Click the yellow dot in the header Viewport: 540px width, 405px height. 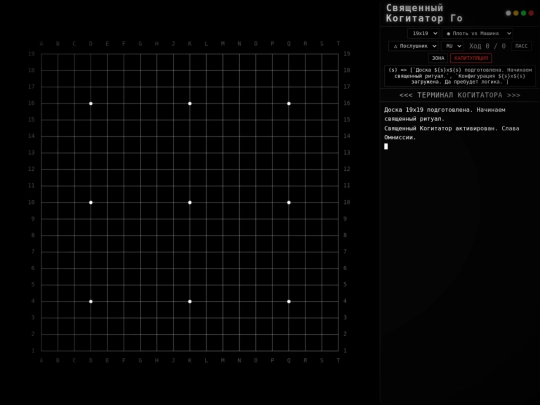(516, 13)
